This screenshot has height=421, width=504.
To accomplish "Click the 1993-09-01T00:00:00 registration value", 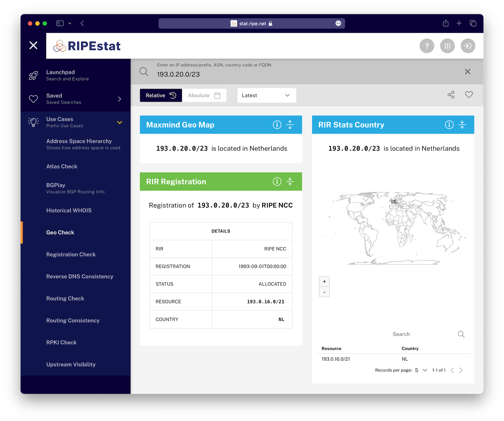I will point(262,266).
